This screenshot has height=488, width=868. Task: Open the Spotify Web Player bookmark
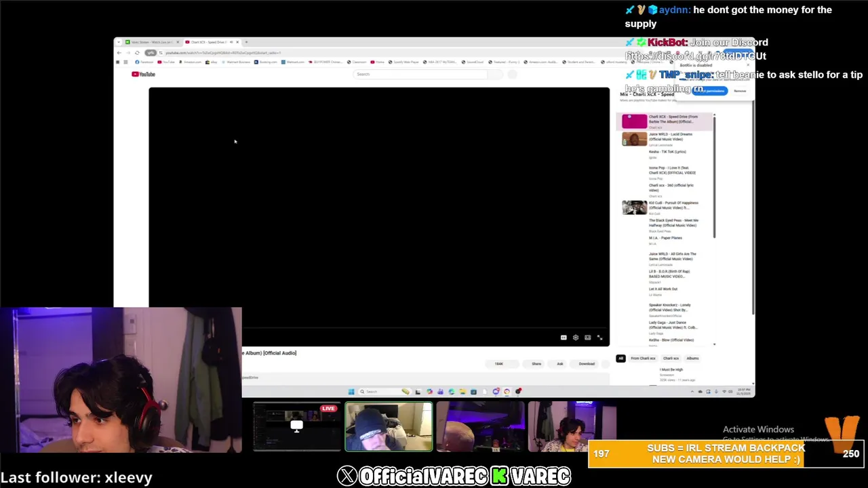[403, 62]
